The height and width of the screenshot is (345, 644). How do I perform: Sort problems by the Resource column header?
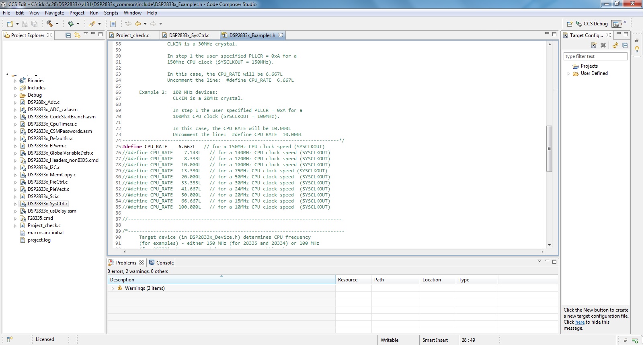pos(353,280)
